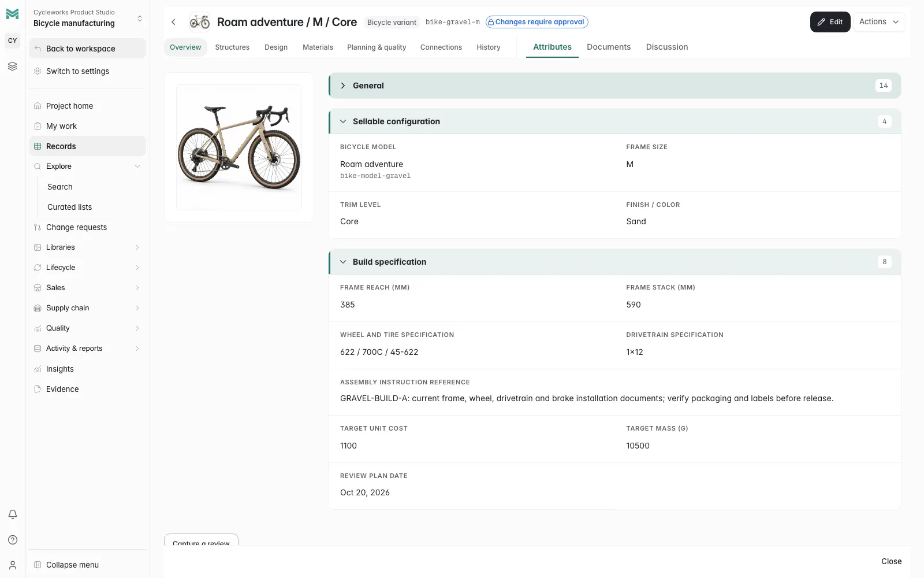
Task: Click the Close button
Action: pyautogui.click(x=891, y=561)
